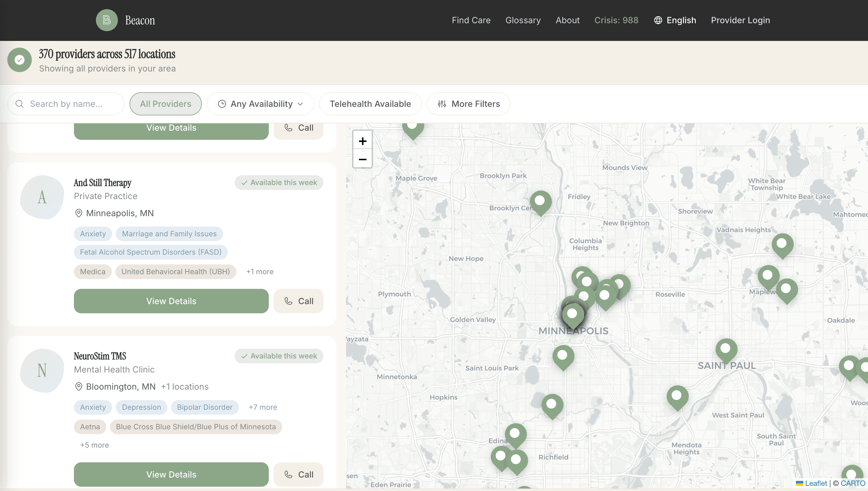Click the Beacon logo icon
The width and height of the screenshot is (868, 491).
click(x=107, y=20)
